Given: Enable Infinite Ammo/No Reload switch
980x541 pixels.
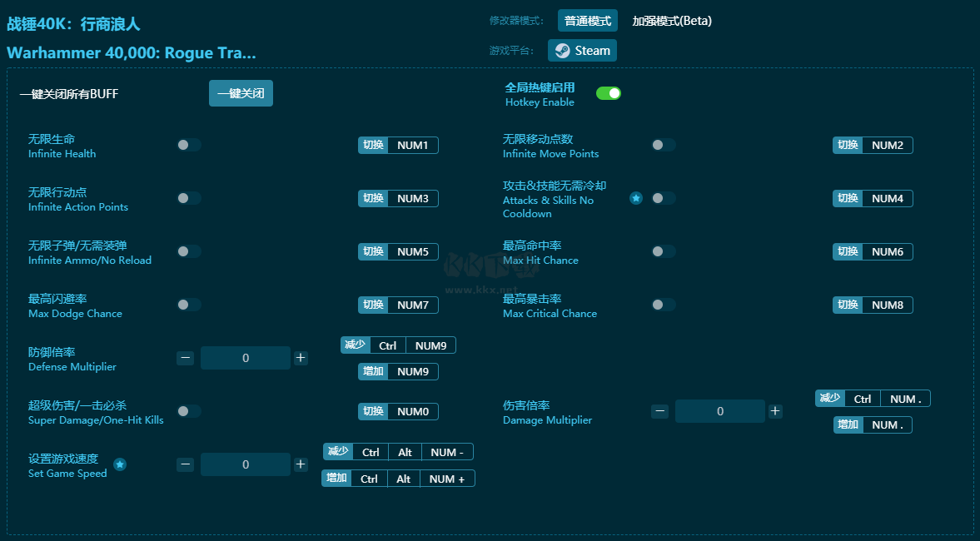Looking at the screenshot, I should point(189,251).
